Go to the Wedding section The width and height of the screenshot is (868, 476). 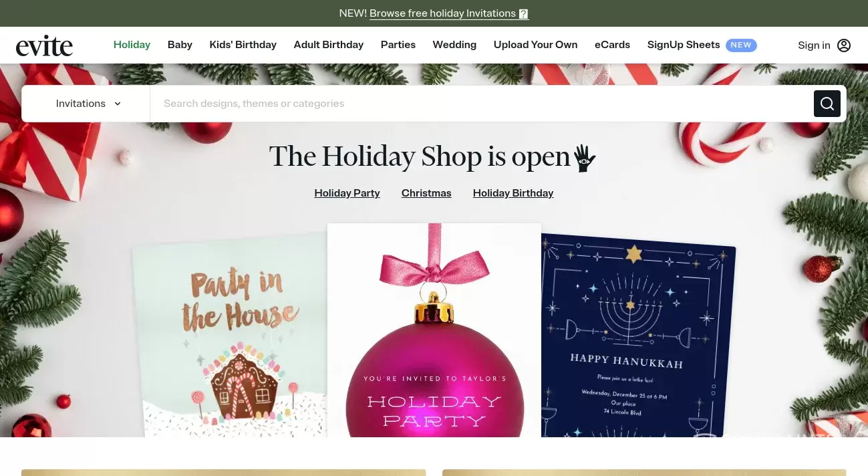point(454,45)
